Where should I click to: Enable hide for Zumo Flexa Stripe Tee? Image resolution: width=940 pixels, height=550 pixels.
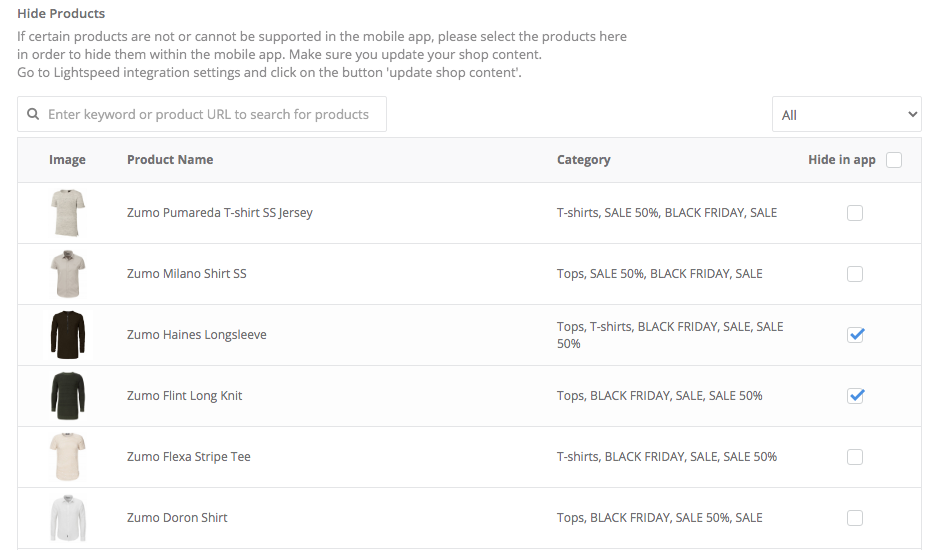point(855,457)
